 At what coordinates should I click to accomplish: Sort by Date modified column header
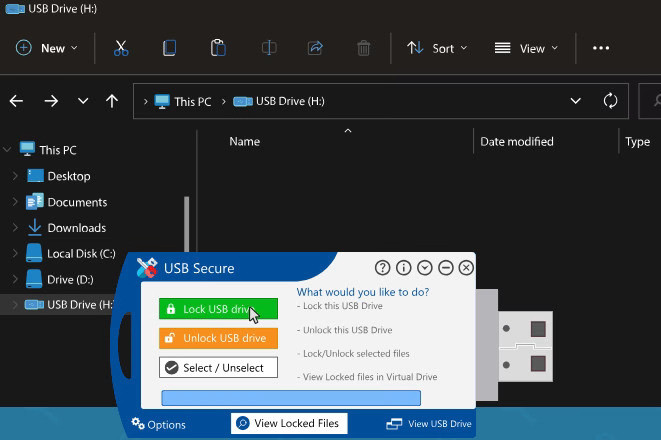point(517,142)
